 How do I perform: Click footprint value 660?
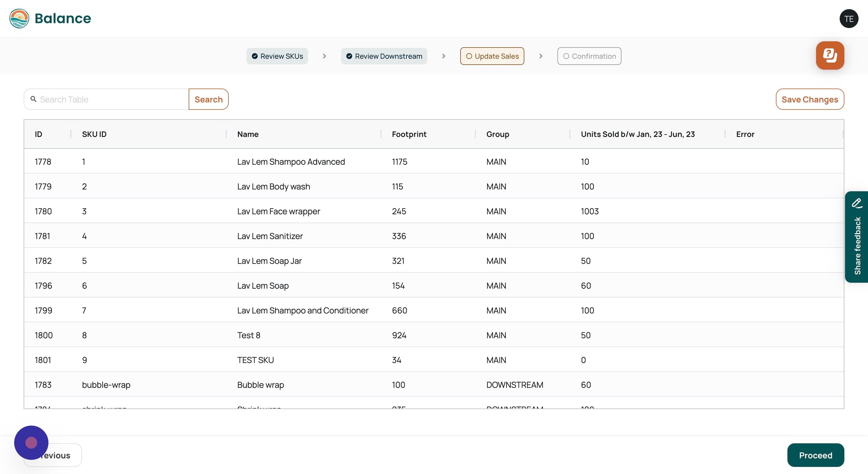[x=399, y=310]
